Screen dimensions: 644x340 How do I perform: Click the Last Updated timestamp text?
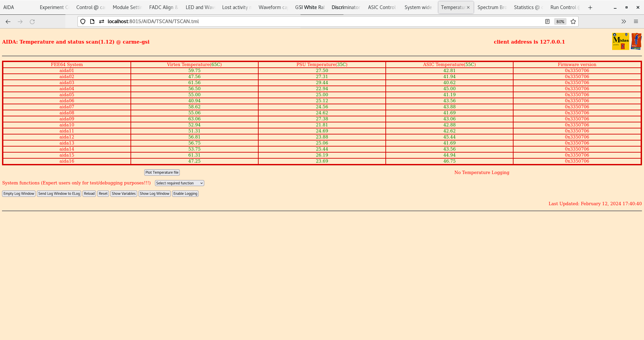pos(595,204)
